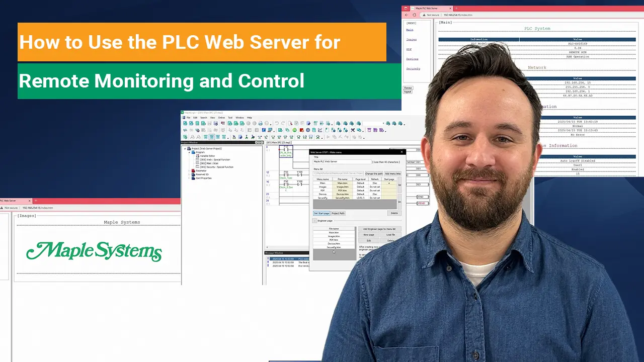Mark the Images row as Start page
644x362 pixels.
(388, 187)
